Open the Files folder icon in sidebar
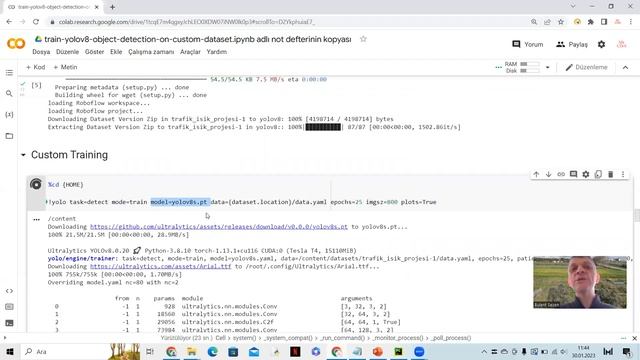The image size is (640, 360). [9, 136]
